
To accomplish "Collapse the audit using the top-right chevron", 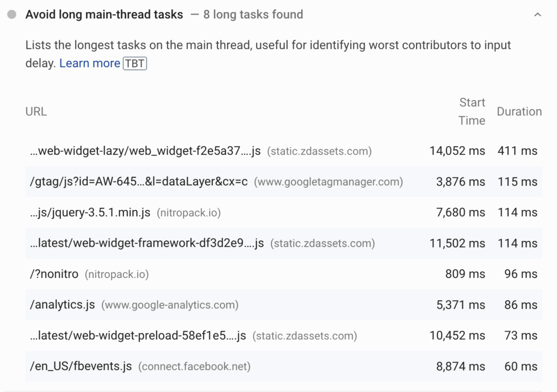I will click(x=537, y=15).
